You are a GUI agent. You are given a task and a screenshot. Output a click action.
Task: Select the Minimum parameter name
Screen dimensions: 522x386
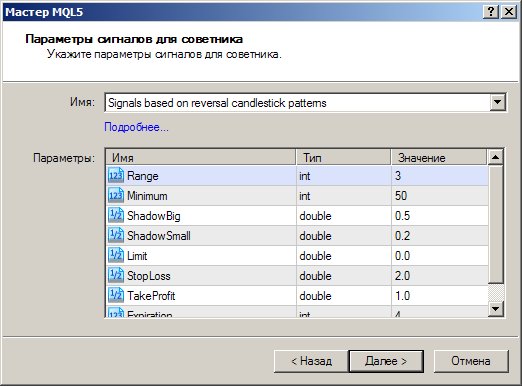(147, 196)
